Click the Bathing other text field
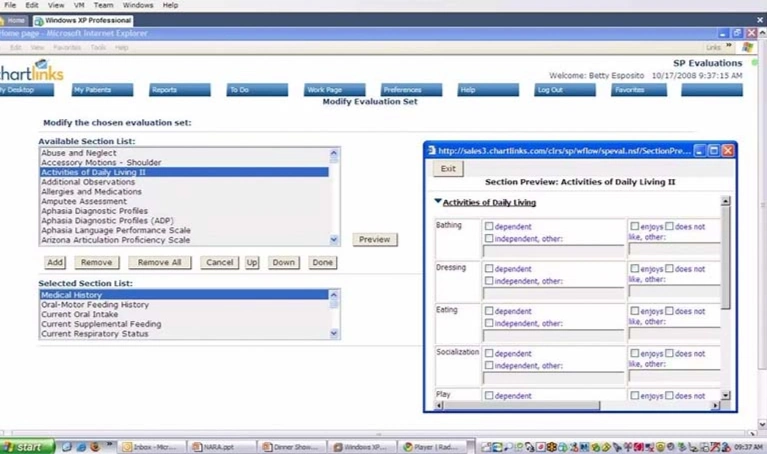This screenshot has height=454, width=767. click(553, 251)
